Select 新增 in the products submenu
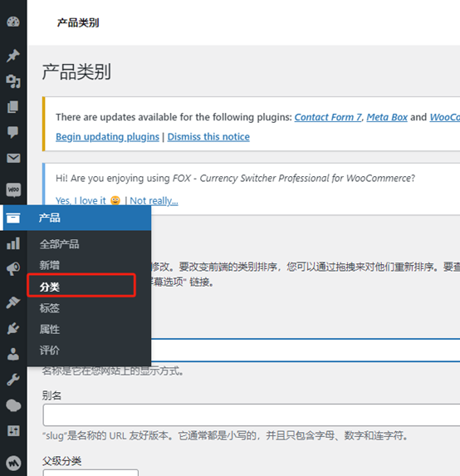The width and height of the screenshot is (460, 476). (50, 265)
